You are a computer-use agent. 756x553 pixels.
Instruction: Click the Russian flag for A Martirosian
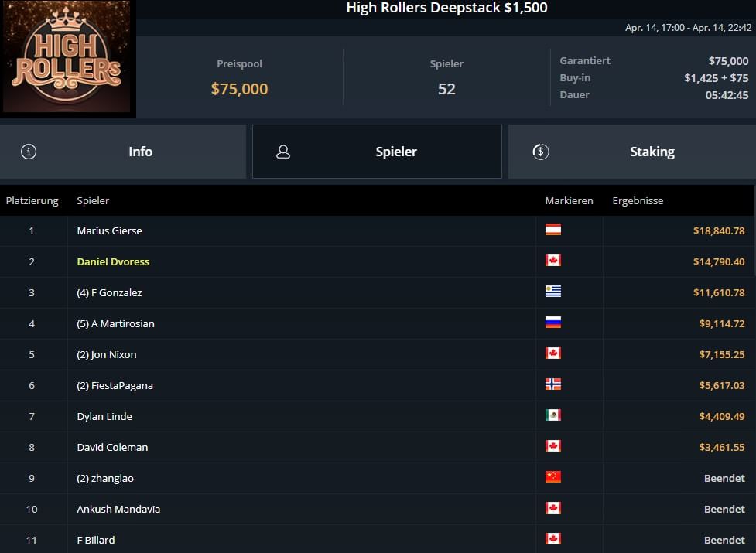(x=552, y=323)
